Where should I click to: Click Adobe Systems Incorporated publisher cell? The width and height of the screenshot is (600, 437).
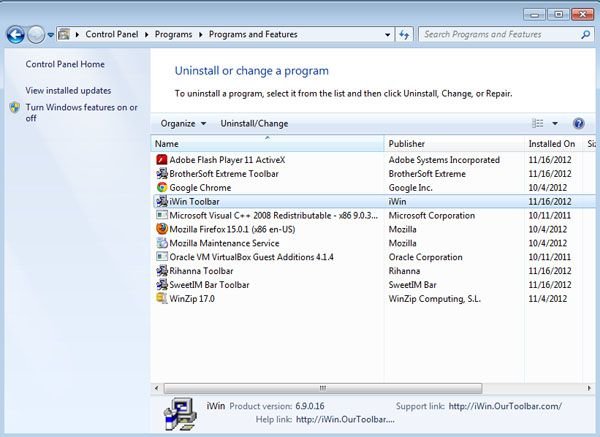[x=444, y=160]
